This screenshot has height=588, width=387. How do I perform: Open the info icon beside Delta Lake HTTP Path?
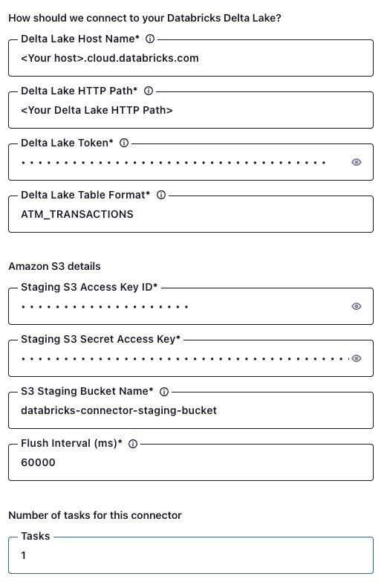tap(149, 91)
